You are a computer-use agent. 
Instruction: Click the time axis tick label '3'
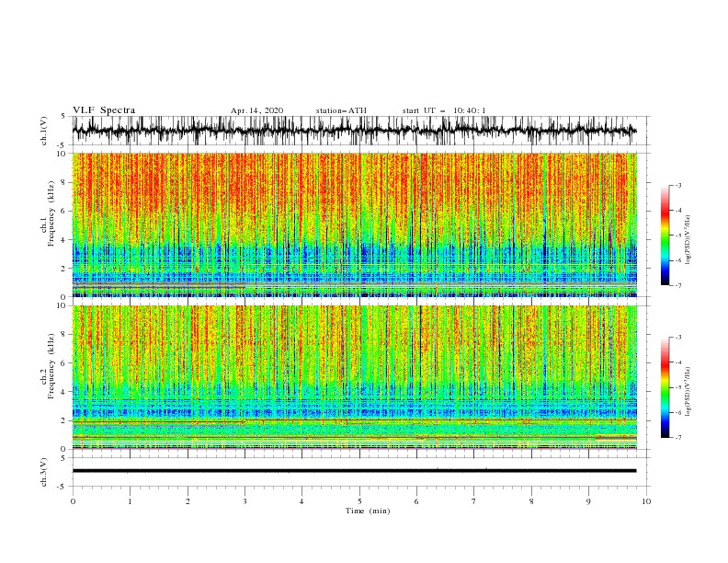tap(245, 501)
